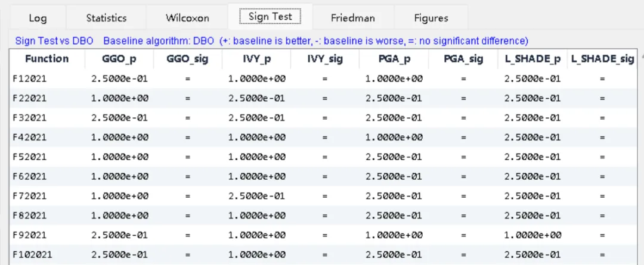Select the Wilcoxon tab
644x265 pixels.
click(187, 18)
